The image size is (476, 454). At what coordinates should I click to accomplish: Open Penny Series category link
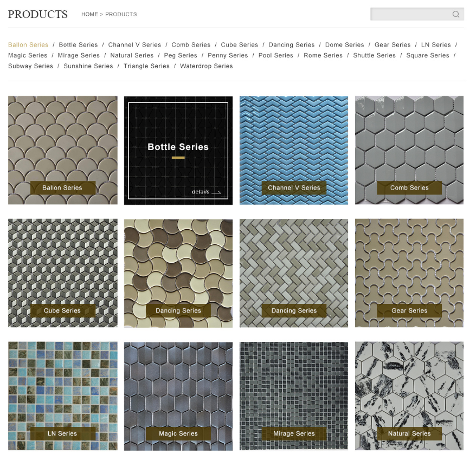click(228, 55)
